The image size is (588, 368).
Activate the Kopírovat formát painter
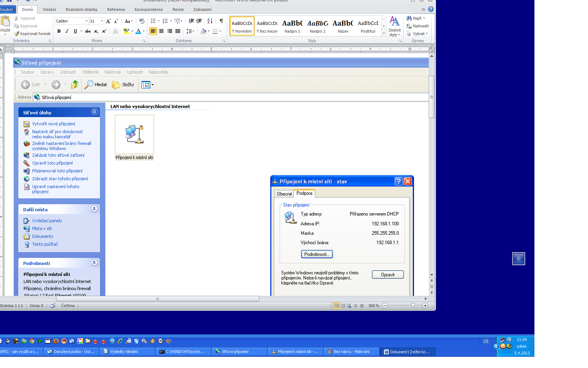(x=32, y=34)
